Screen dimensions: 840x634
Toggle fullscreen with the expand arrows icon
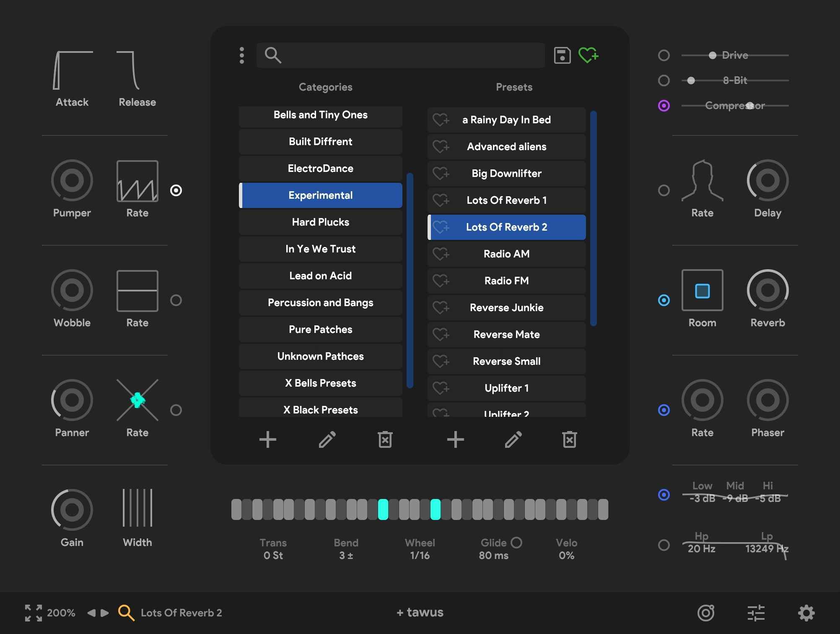(x=33, y=613)
